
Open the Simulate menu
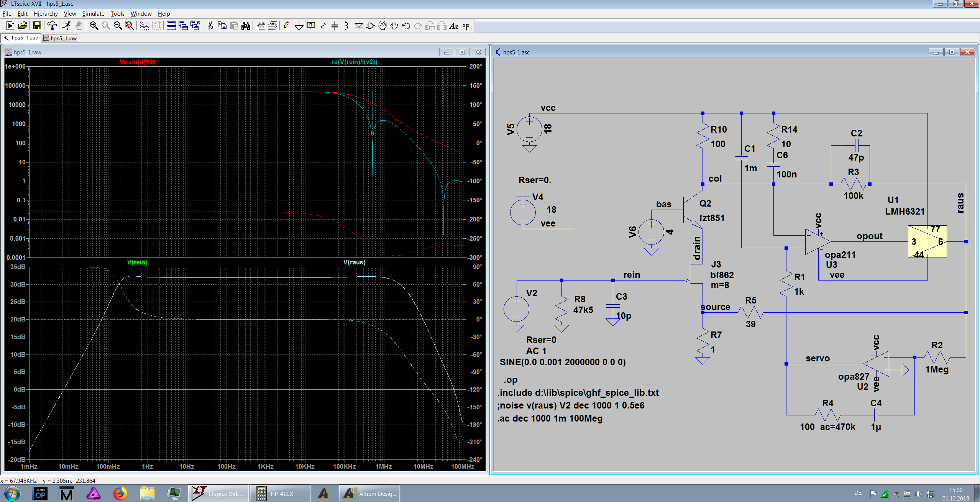93,14
